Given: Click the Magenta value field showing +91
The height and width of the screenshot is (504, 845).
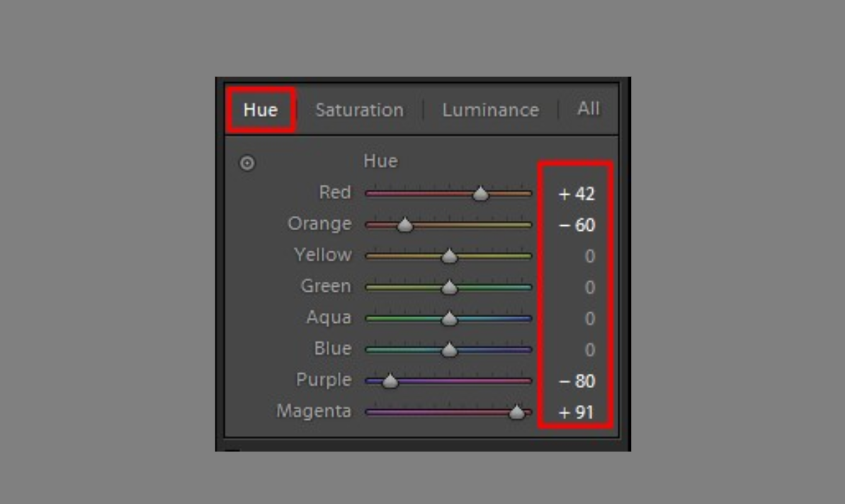Looking at the screenshot, I should [577, 412].
